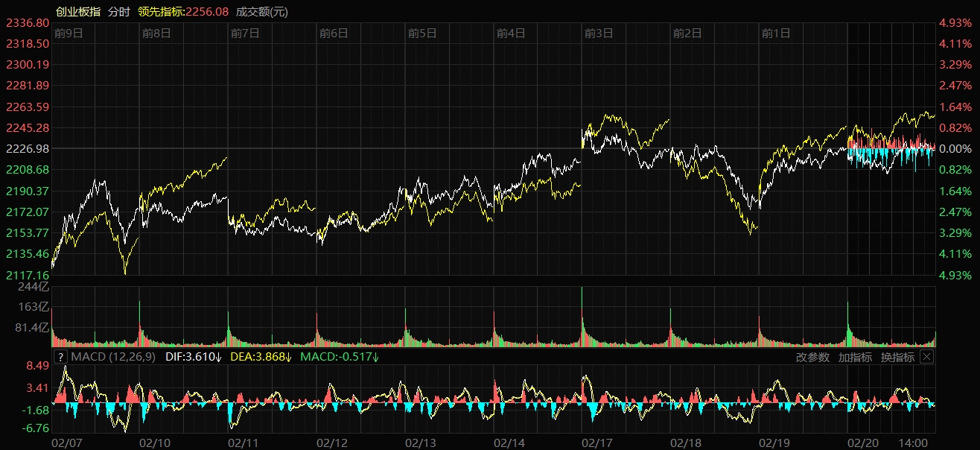Select the 前9日 day column header
The width and height of the screenshot is (980, 450).
[68, 33]
